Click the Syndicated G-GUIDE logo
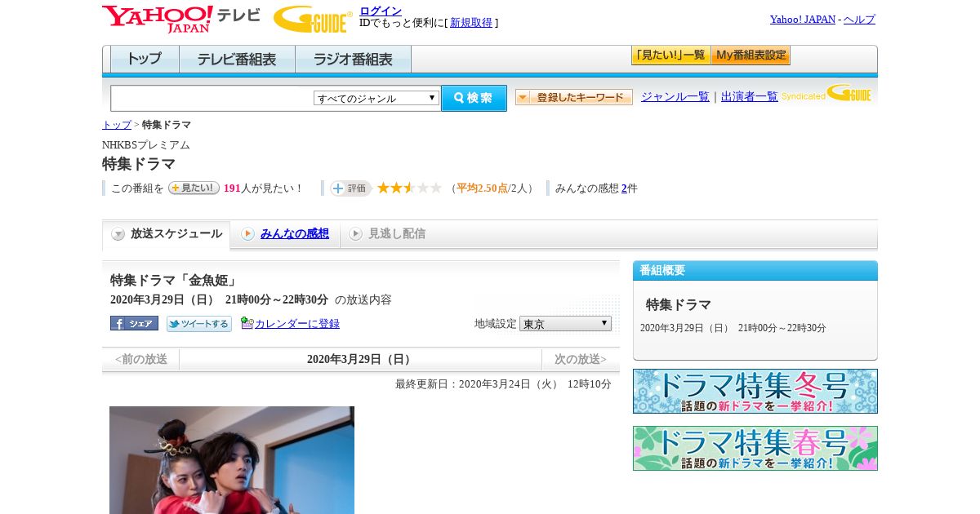Viewport: 980px width, 514px height. point(826,93)
